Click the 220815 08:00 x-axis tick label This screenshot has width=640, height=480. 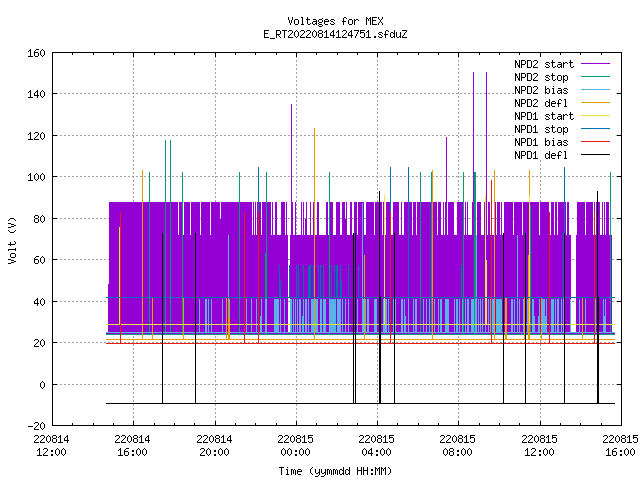pyautogui.click(x=458, y=446)
